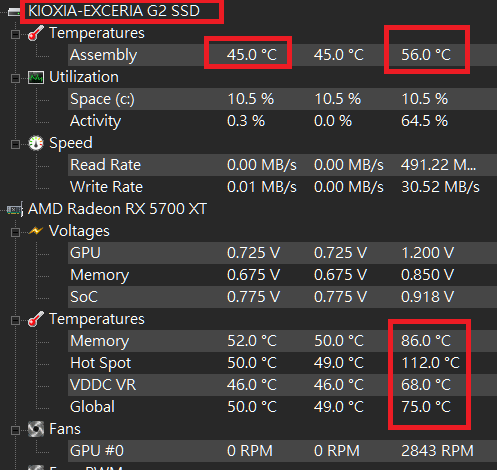Click the 0.3 % Activity current value
This screenshot has width=497, height=470.
click(246, 121)
